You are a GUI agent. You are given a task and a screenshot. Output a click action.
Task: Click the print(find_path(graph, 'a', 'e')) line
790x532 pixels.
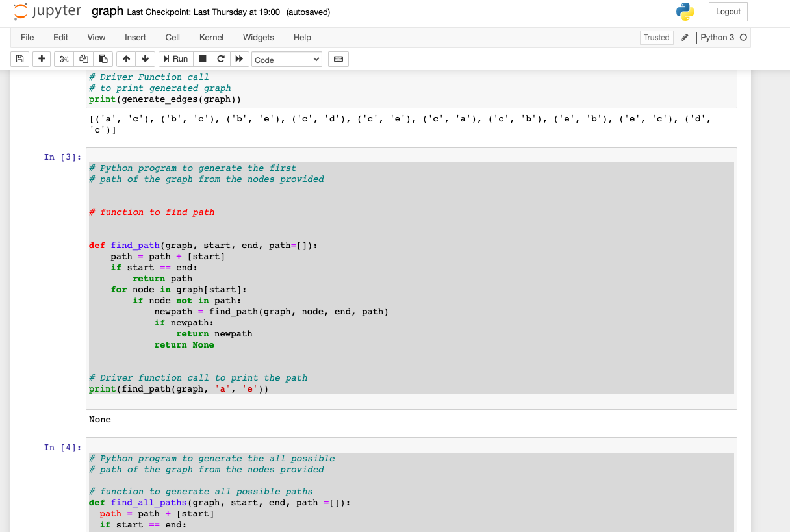click(x=179, y=389)
